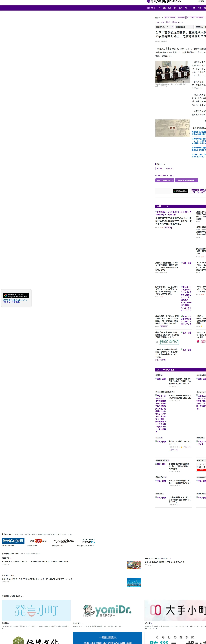This screenshot has height=644, width=206.
Task: Open the 教育 classroom thumbnail
Action: tap(173, 128)
